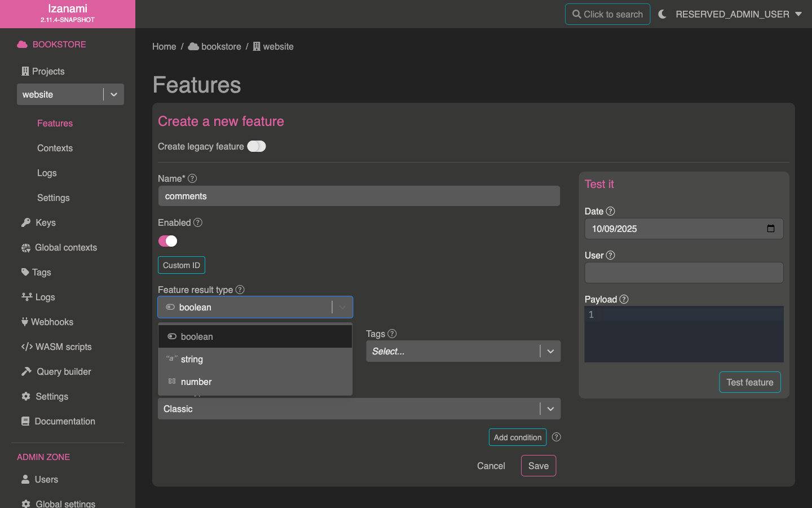
Task: Disable the Enabled toggle switch
Action: tap(168, 241)
